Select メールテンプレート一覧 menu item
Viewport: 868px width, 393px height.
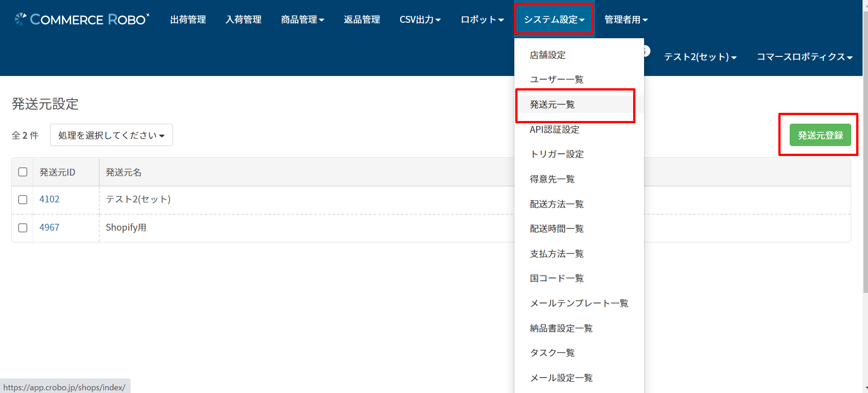pyautogui.click(x=579, y=303)
